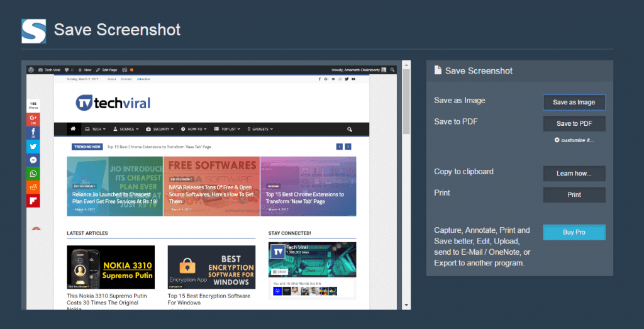Click the Twitter icon in top social bar
Viewport: 644px width, 329px height.
[x=347, y=79]
